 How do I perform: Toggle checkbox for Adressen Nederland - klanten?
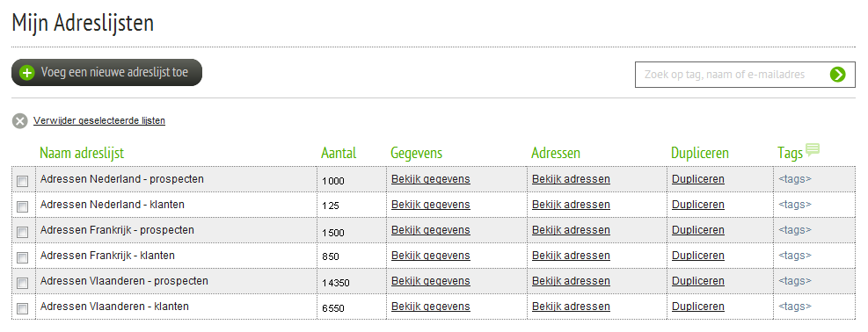click(x=23, y=206)
